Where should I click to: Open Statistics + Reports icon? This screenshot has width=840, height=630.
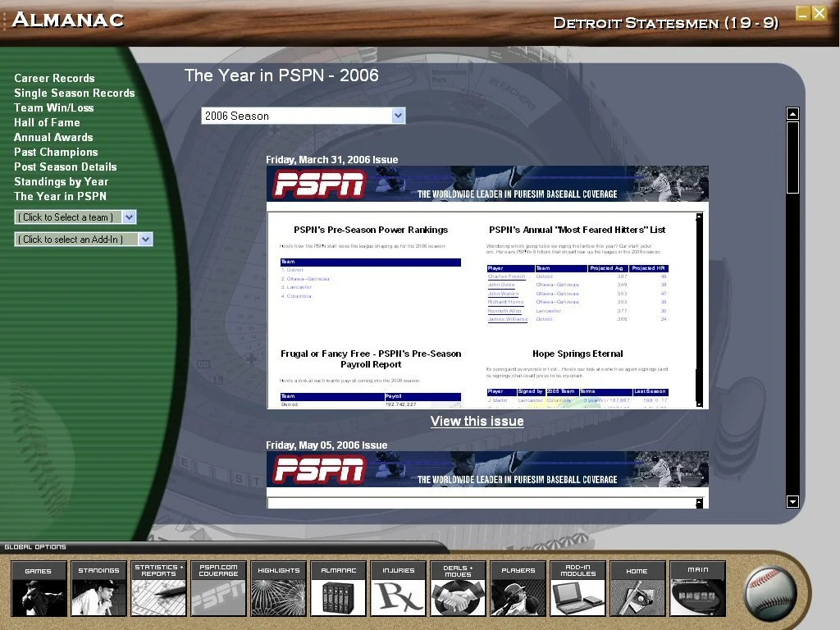[x=158, y=588]
